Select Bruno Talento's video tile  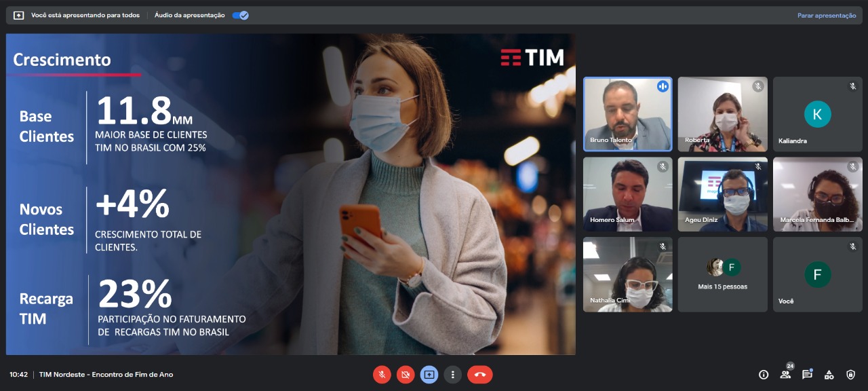pyautogui.click(x=627, y=113)
